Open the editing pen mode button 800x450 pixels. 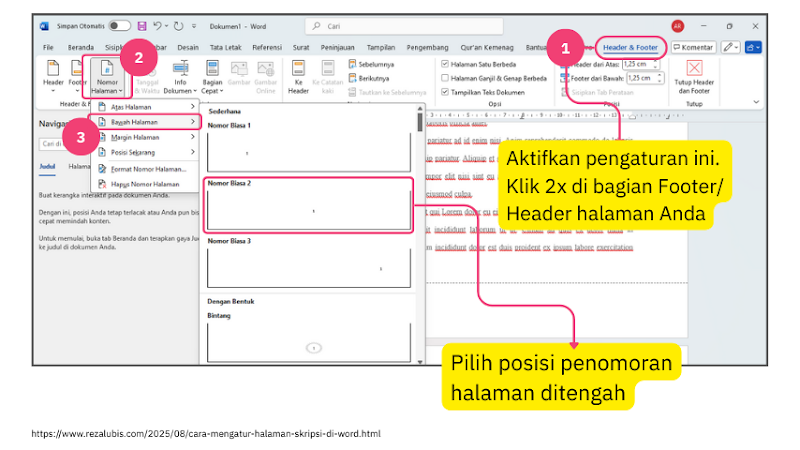coord(731,47)
